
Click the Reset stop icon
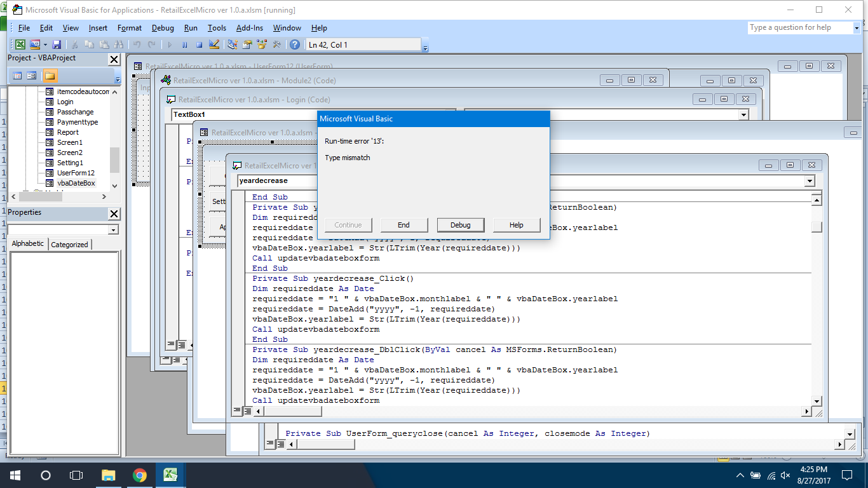click(x=199, y=44)
